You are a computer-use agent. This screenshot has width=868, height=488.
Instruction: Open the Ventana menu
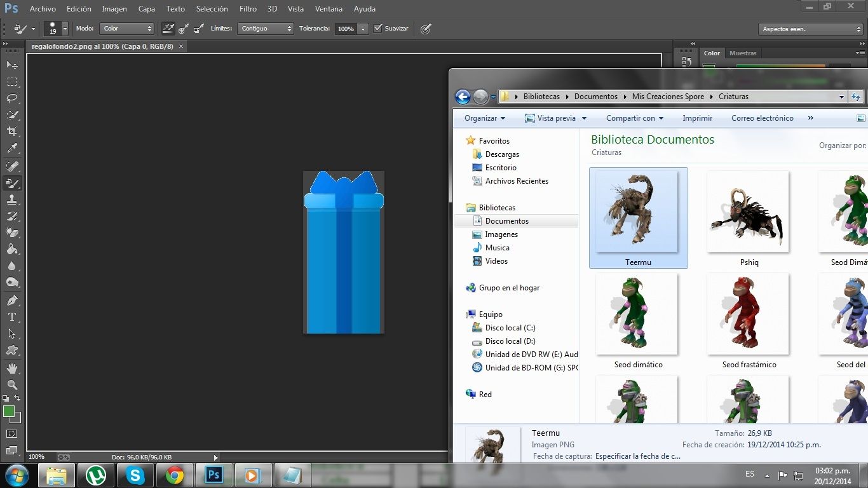(329, 9)
